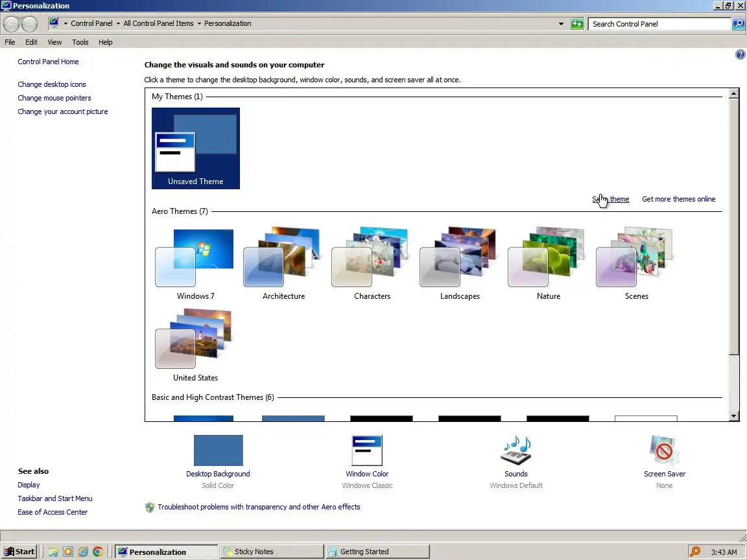Expand Control Panel breadcrumb dropdown arrow

(x=118, y=24)
